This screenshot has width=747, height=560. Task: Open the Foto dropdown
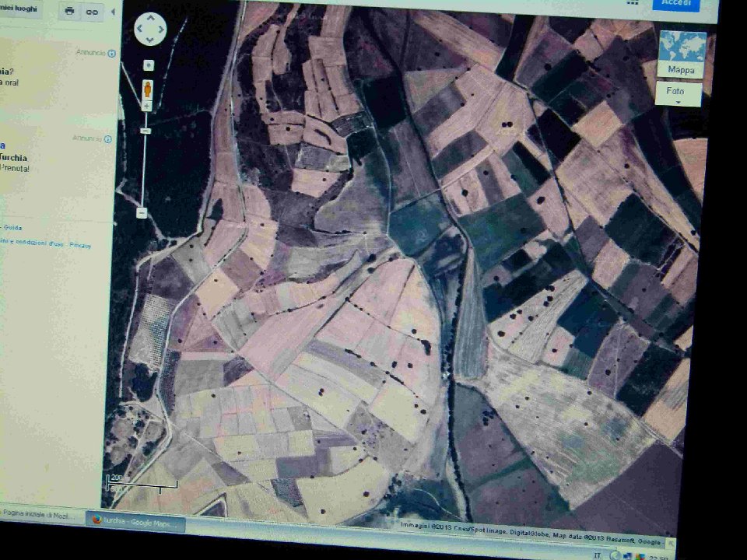(678, 95)
